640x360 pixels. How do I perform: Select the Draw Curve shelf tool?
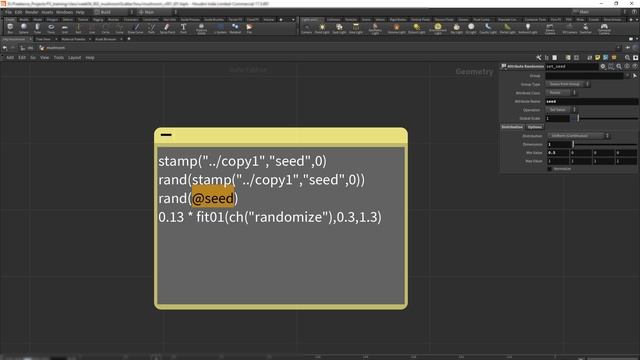(x=136, y=28)
